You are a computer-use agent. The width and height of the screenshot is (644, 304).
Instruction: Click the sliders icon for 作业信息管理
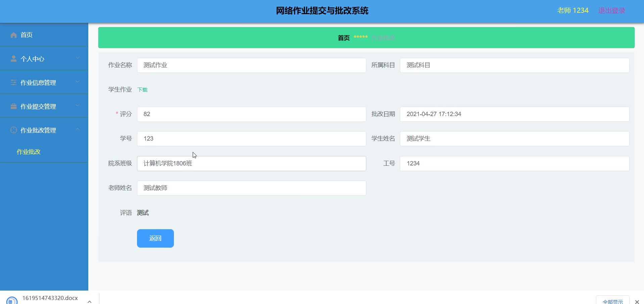[x=14, y=83]
